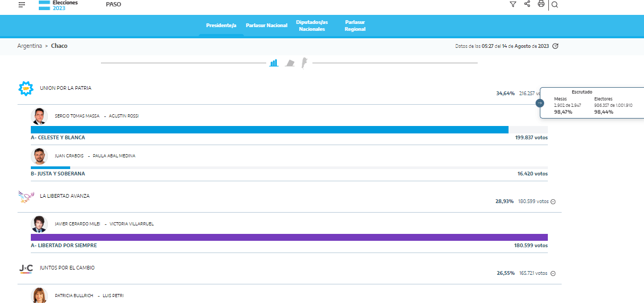Viewport: 644px width, 303px height.
Task: Navigate to Argentina breadcrumb link
Action: 30,46
